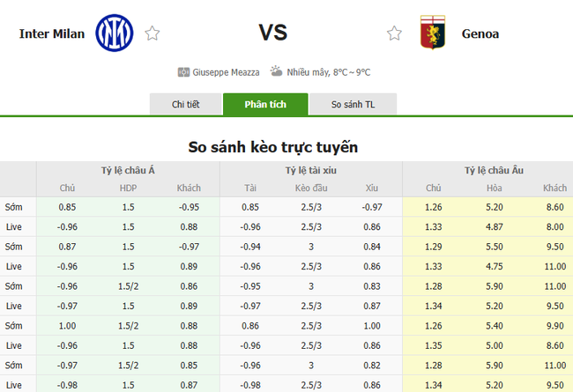Click the Giuseppe Meazza stadium name
Image resolution: width=573 pixels, height=392 pixels.
(x=227, y=72)
